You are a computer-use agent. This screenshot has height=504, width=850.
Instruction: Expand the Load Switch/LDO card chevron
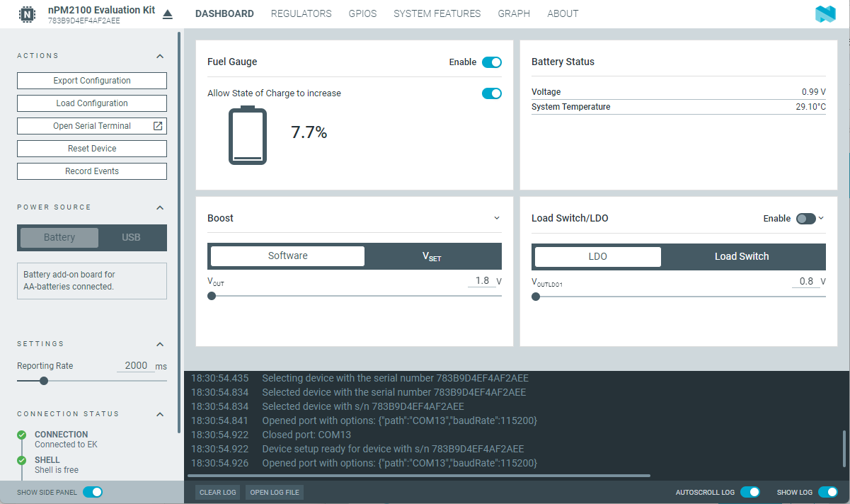[821, 218]
